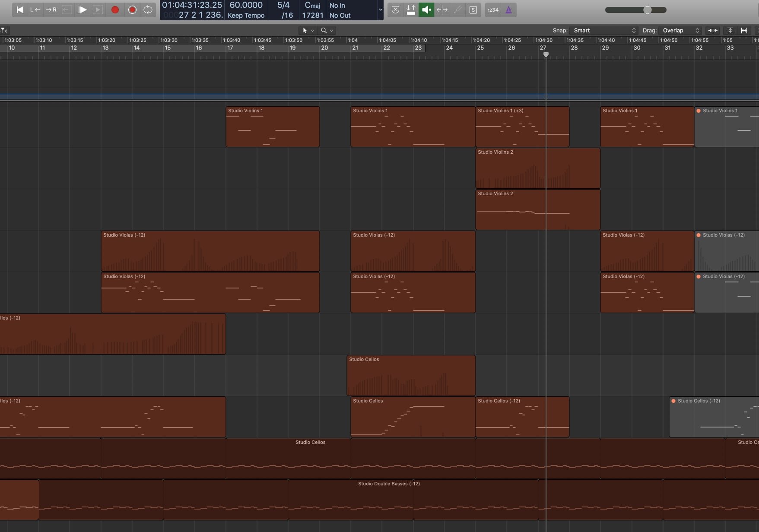The height and width of the screenshot is (532, 759).
Task: Adjust the master volume slider knob
Action: (647, 9)
